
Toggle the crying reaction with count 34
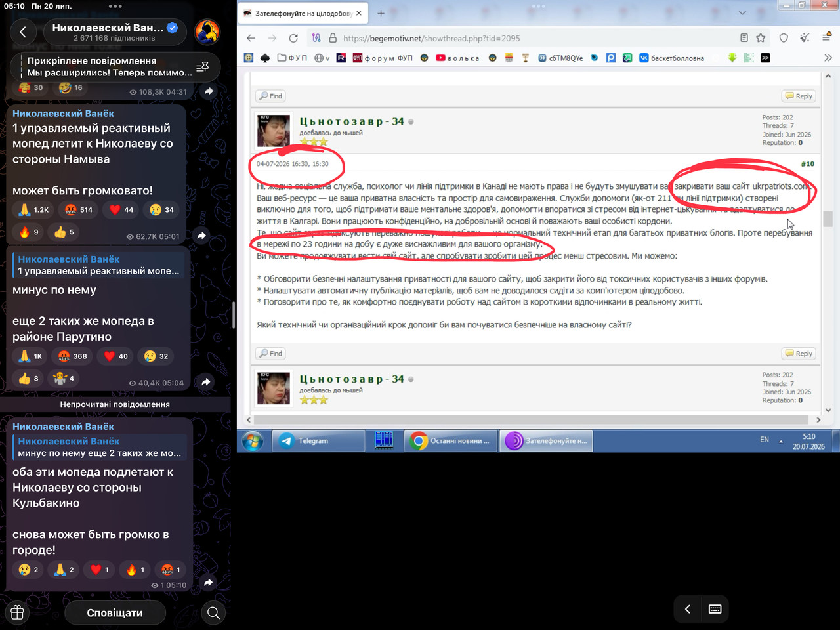161,210
